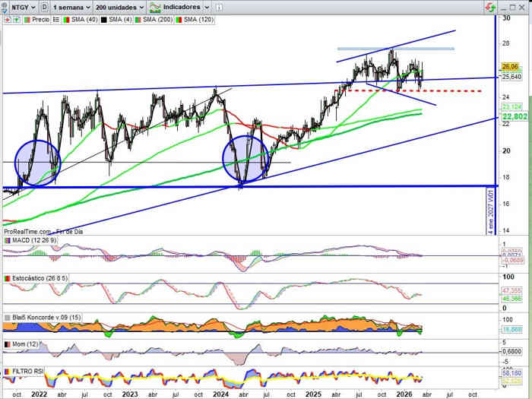This screenshot has width=532, height=399.
Task: Open the NTGY ticker symbol dropdown
Action: (x=18, y=7)
